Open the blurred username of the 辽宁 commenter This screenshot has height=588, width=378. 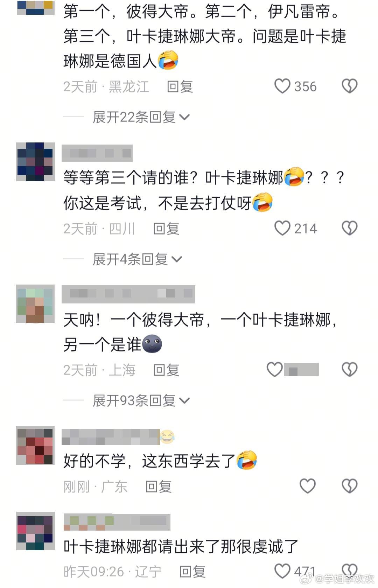pos(117,522)
